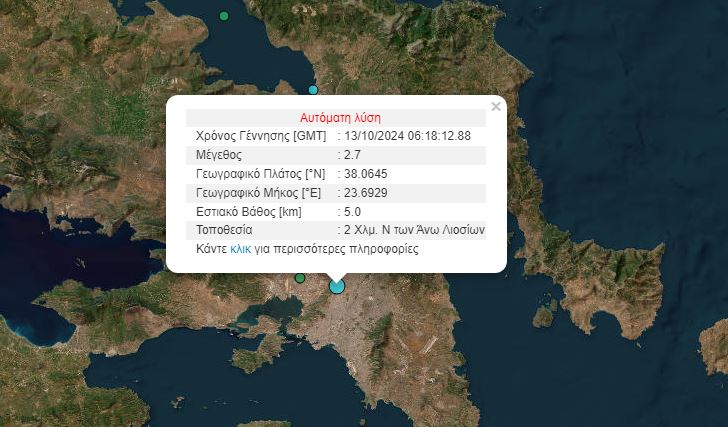Open the 'κλικ' link for more information
The width and height of the screenshot is (728, 427).
[240, 249]
